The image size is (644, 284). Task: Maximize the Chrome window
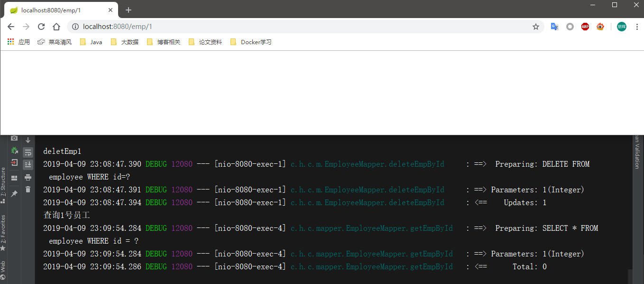[615, 5]
